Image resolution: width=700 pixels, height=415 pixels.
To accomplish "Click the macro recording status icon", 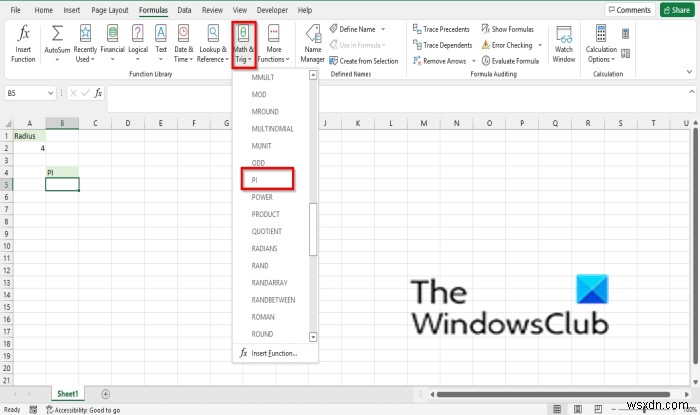I will (33, 409).
